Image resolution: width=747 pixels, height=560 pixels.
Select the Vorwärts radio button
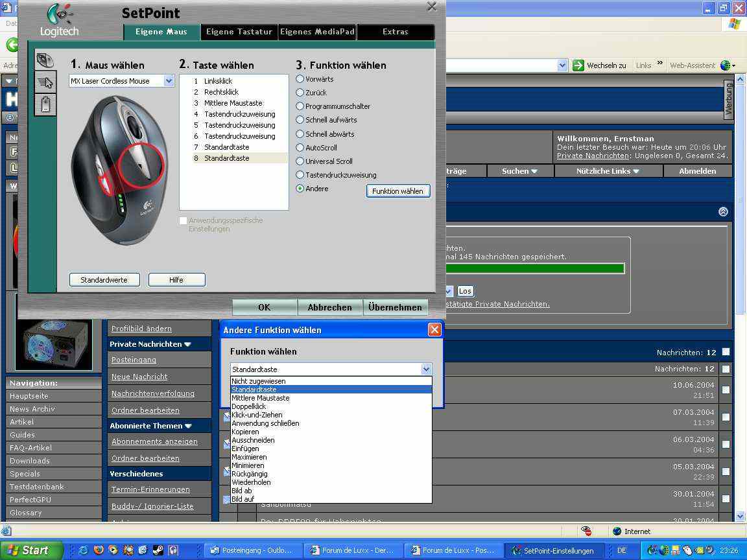(x=300, y=79)
